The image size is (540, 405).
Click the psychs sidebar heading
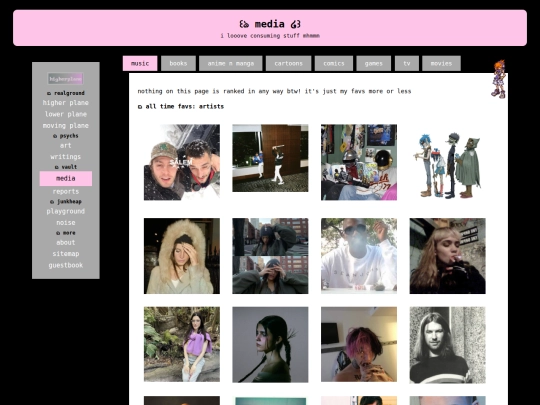66,136
